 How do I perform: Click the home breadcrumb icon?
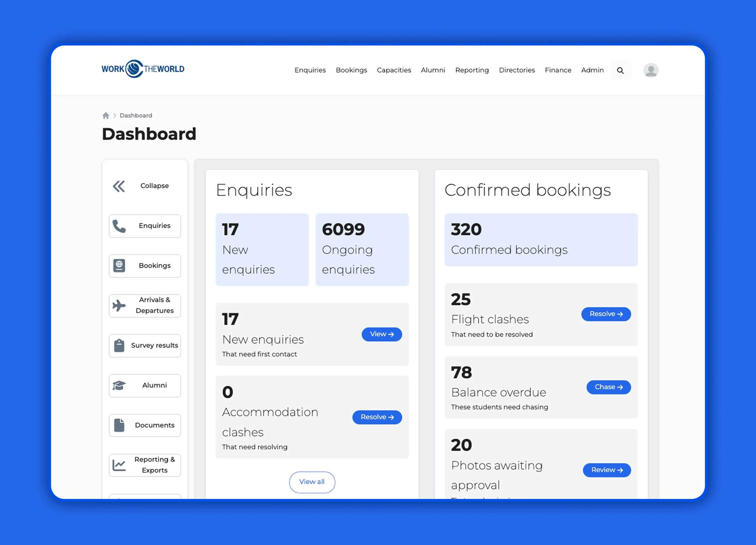[106, 115]
